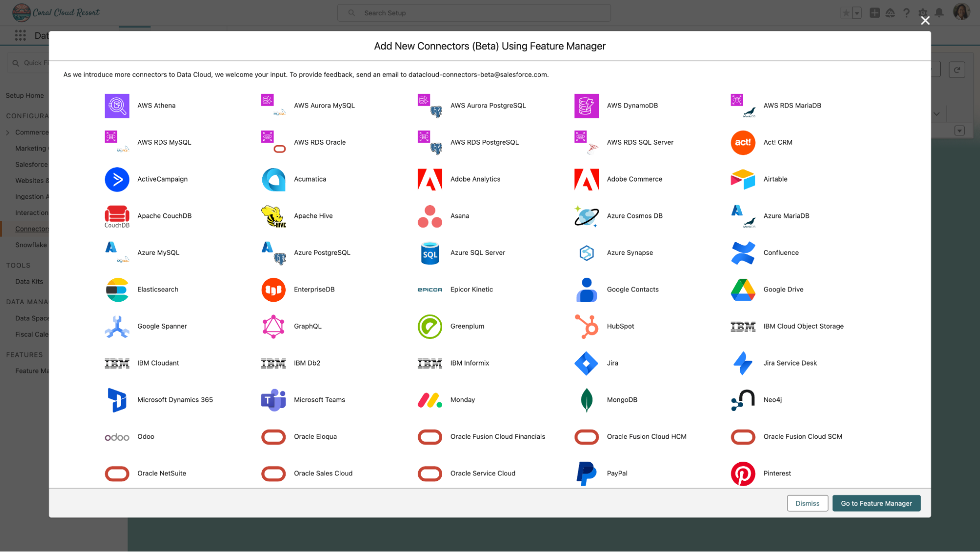The height and width of the screenshot is (552, 980).
Task: Select the IBM Informix logo
Action: (x=429, y=363)
